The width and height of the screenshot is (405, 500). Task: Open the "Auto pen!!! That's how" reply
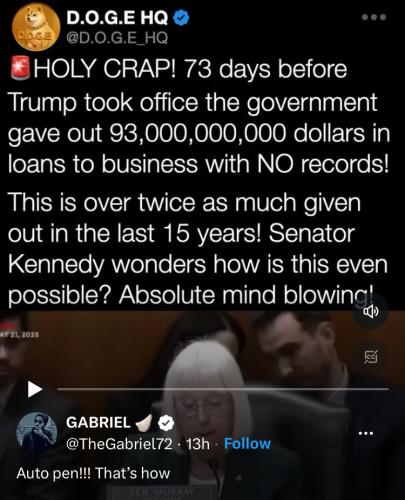click(93, 473)
